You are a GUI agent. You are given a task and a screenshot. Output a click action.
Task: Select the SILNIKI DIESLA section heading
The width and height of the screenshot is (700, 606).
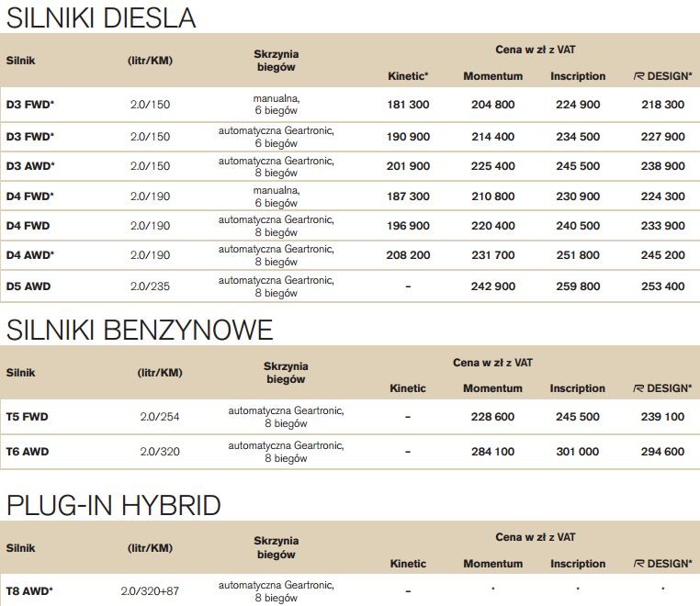coord(101,17)
